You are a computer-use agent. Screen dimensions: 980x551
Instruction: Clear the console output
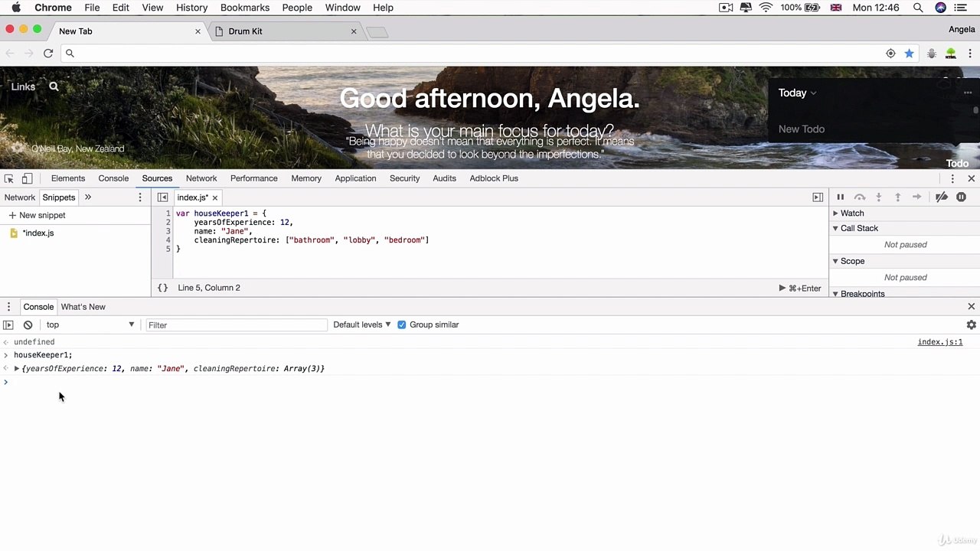[28, 325]
